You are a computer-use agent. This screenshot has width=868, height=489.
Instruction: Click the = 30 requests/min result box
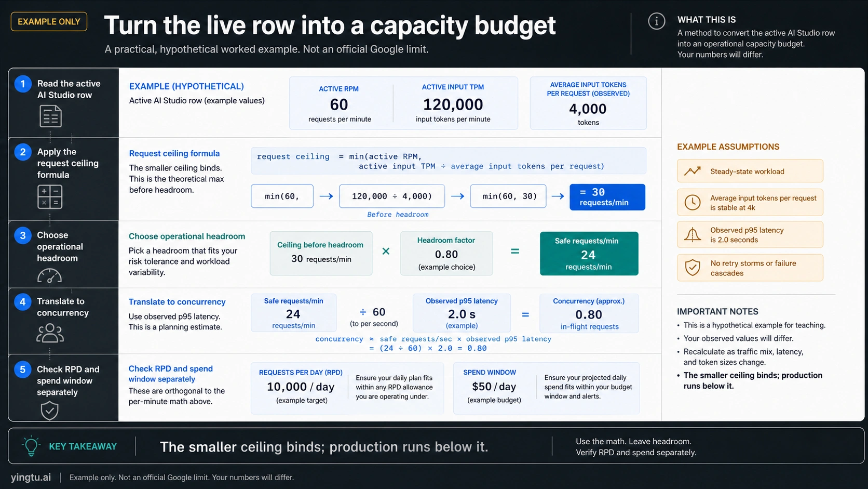click(x=607, y=197)
